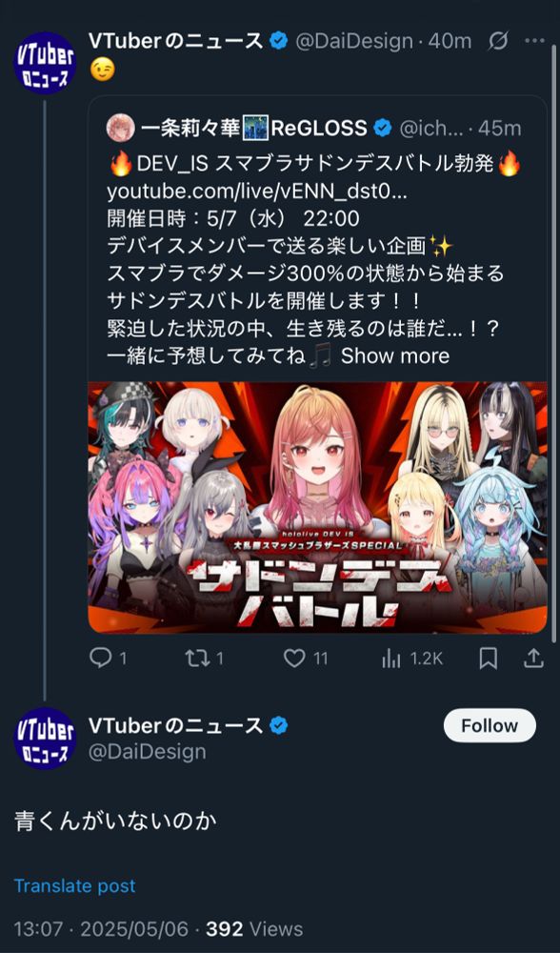Open 一条莉々華 ReGLOSS display name

[x=254, y=129]
